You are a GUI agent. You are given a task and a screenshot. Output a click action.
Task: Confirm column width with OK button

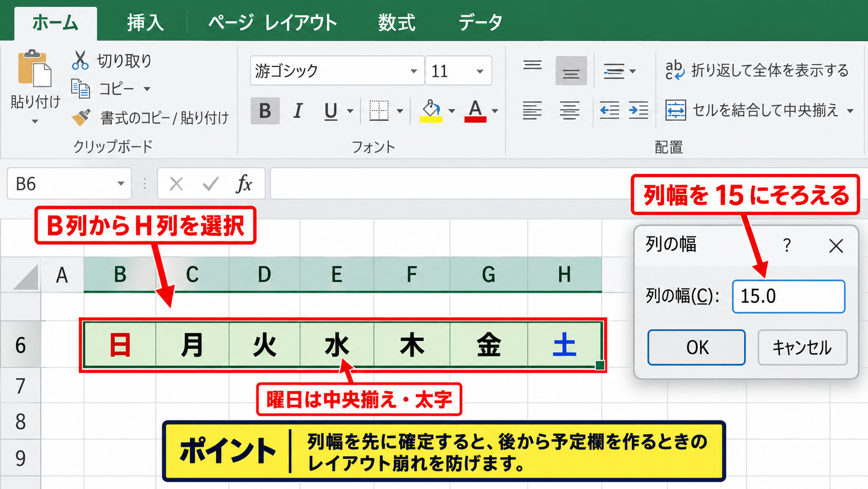pyautogui.click(x=696, y=347)
